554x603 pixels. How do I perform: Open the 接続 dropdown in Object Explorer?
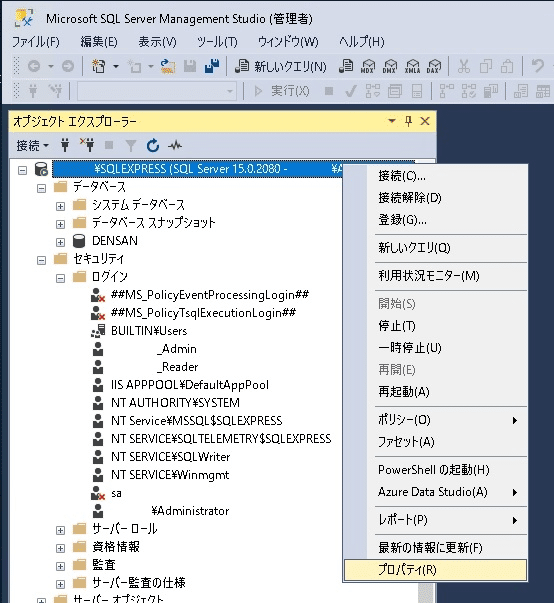[x=32, y=145]
